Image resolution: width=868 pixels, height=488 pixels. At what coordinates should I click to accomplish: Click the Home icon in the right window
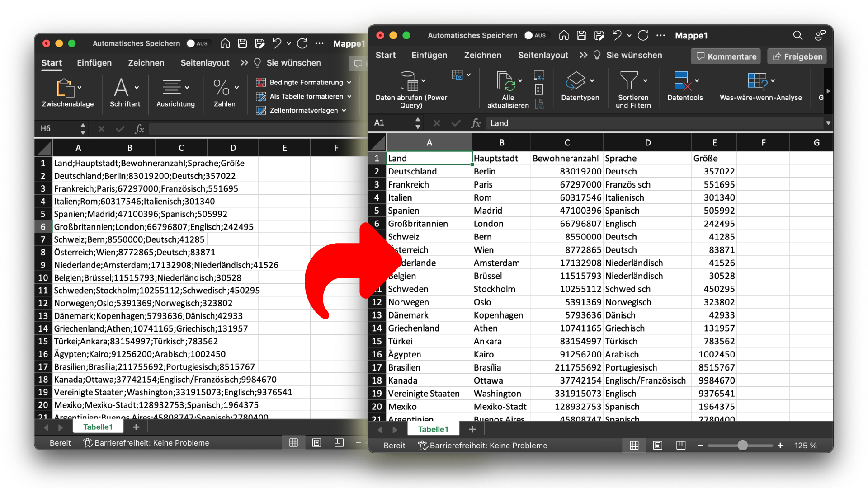tap(564, 35)
